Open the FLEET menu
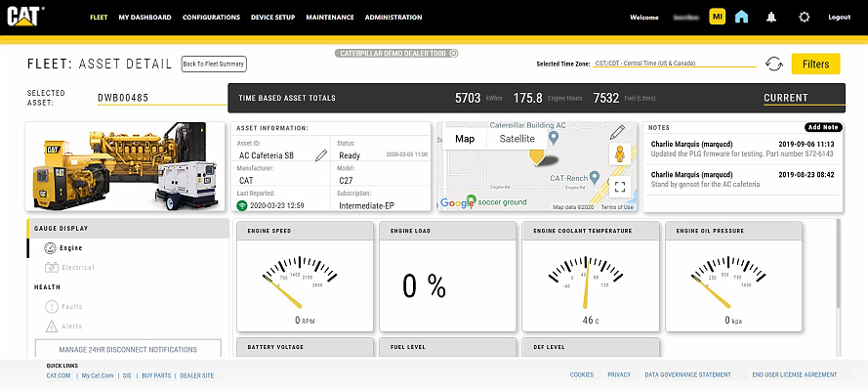The height and width of the screenshot is (391, 868). pyautogui.click(x=99, y=18)
